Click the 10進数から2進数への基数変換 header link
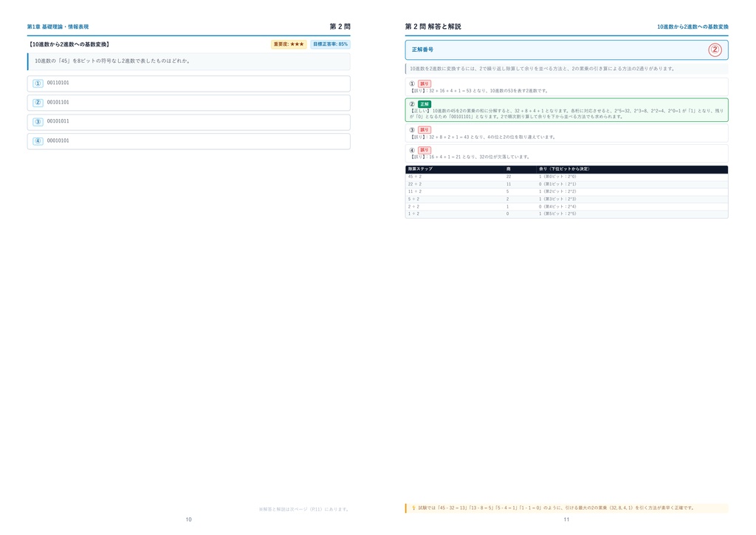The width and height of the screenshot is (756, 535). click(x=693, y=27)
